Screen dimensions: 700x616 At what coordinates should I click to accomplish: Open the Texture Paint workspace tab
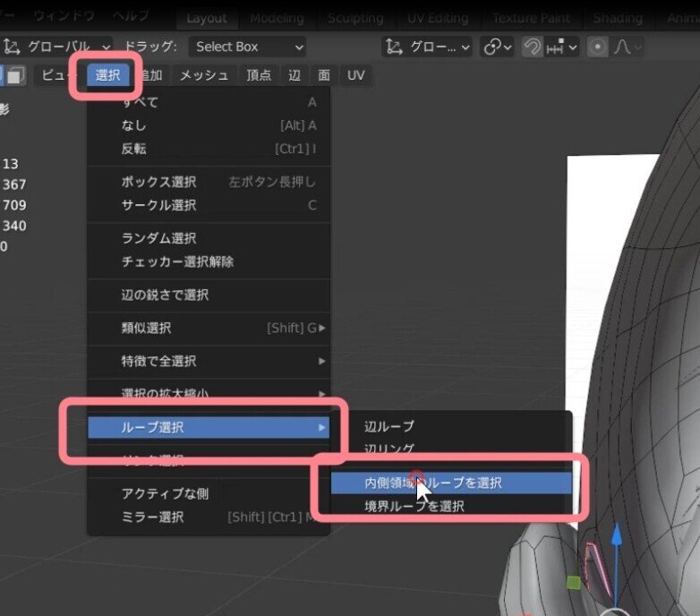(531, 18)
